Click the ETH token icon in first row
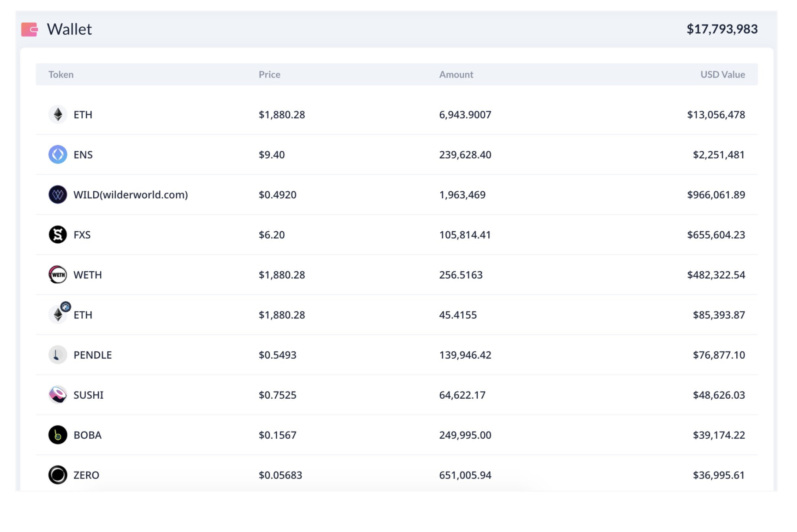The image size is (797, 532). pyautogui.click(x=58, y=115)
